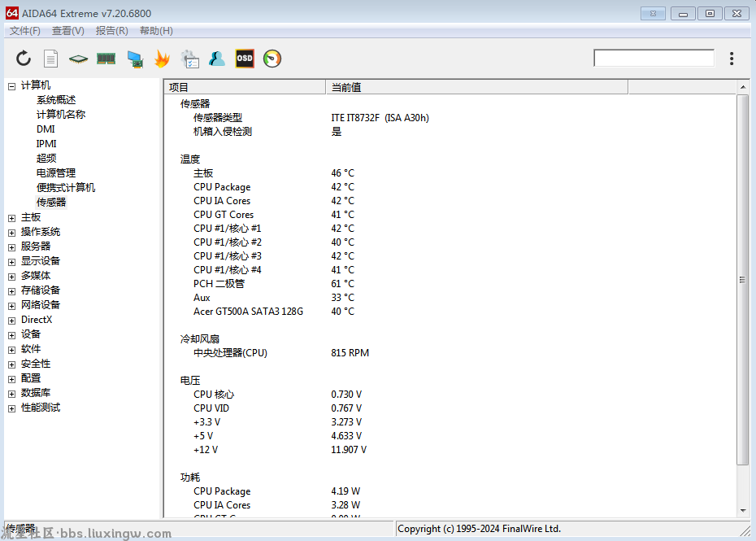Expand the 服务器 tree node
This screenshot has width=756, height=541.
coord(12,247)
